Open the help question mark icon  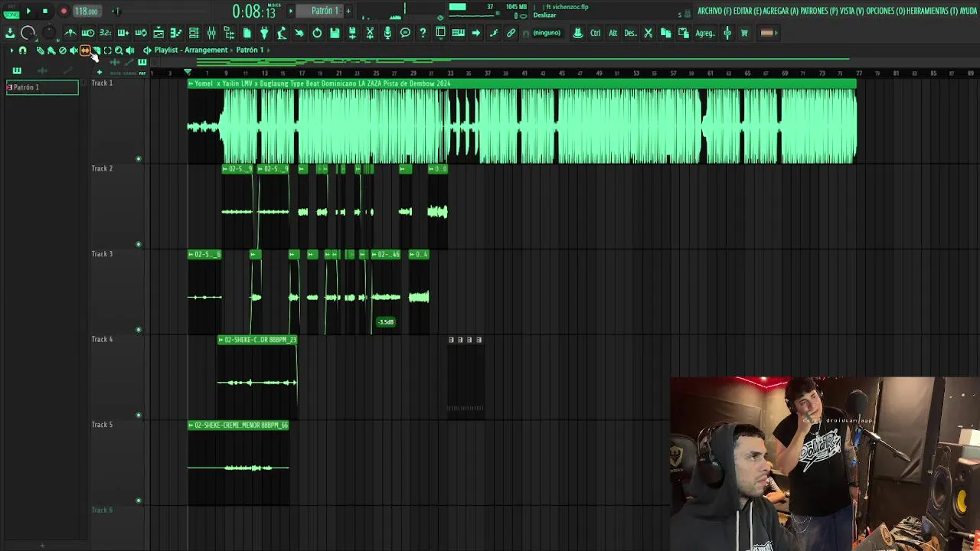423,33
